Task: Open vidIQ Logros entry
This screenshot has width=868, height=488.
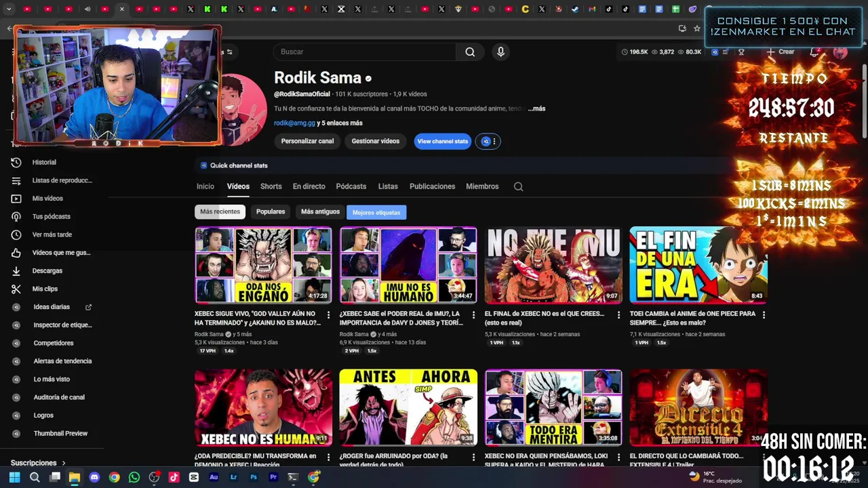Action: click(x=43, y=415)
